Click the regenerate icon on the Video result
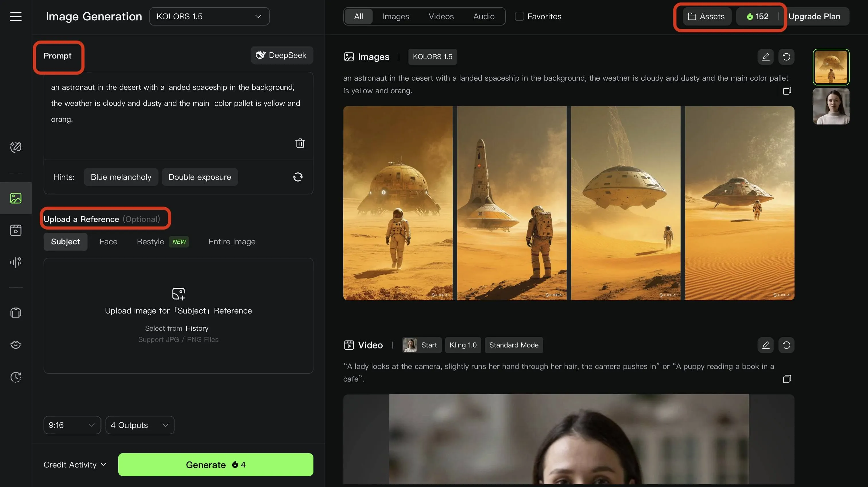The width and height of the screenshot is (868, 487). pyautogui.click(x=786, y=345)
